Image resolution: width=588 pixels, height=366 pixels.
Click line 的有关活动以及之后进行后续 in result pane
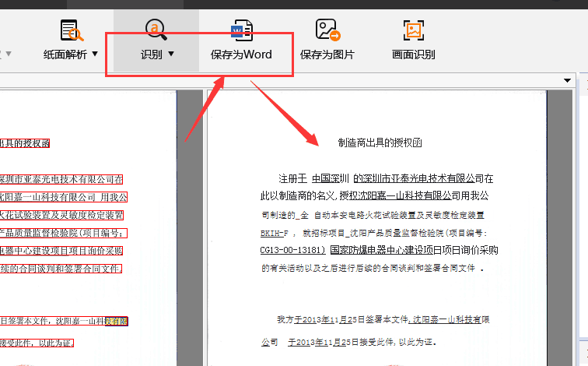[373, 268]
